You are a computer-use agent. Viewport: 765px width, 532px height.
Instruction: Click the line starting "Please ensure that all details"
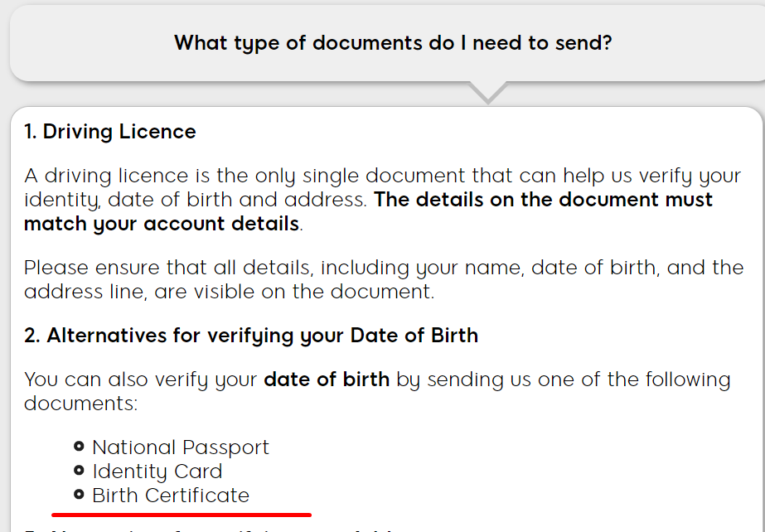[384, 268]
